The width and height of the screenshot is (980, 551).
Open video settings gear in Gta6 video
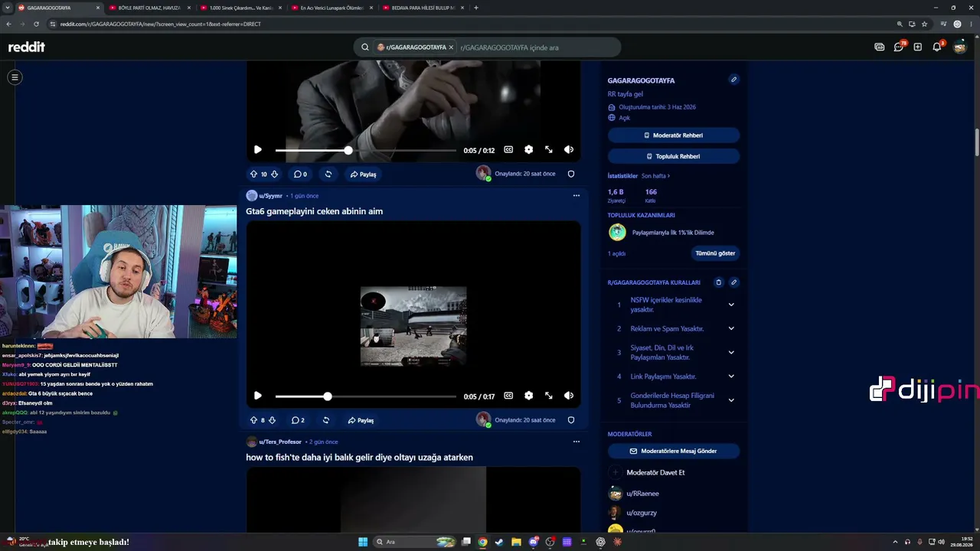528,396
